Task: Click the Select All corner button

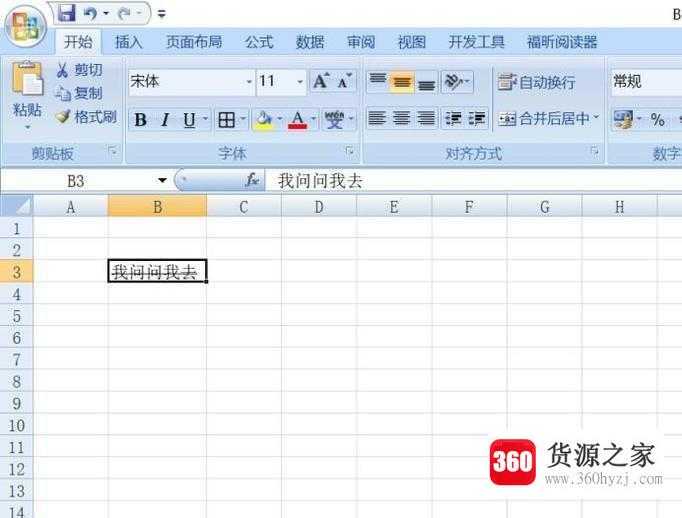Action: click(x=17, y=206)
